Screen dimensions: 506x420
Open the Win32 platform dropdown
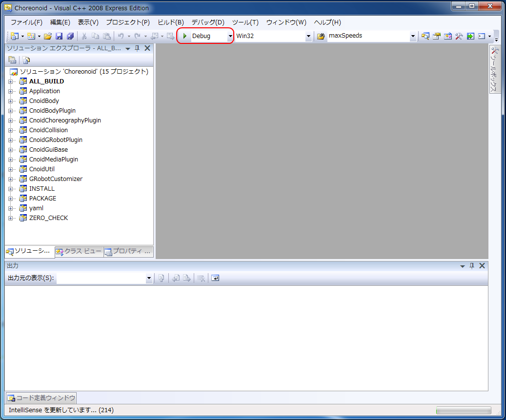pos(308,36)
